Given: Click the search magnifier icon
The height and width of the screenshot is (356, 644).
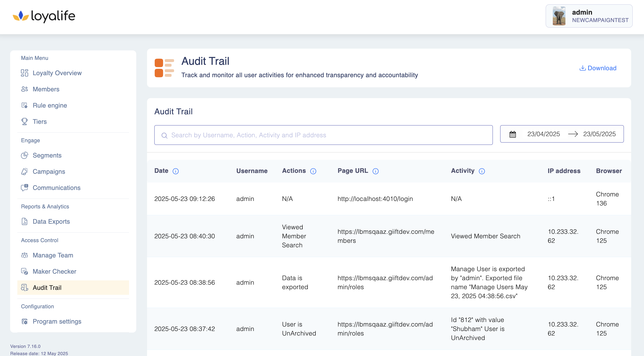Looking at the screenshot, I should click(164, 135).
